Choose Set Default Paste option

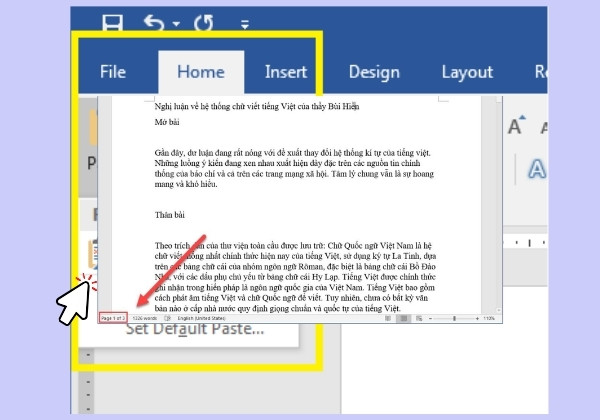pyautogui.click(x=195, y=329)
